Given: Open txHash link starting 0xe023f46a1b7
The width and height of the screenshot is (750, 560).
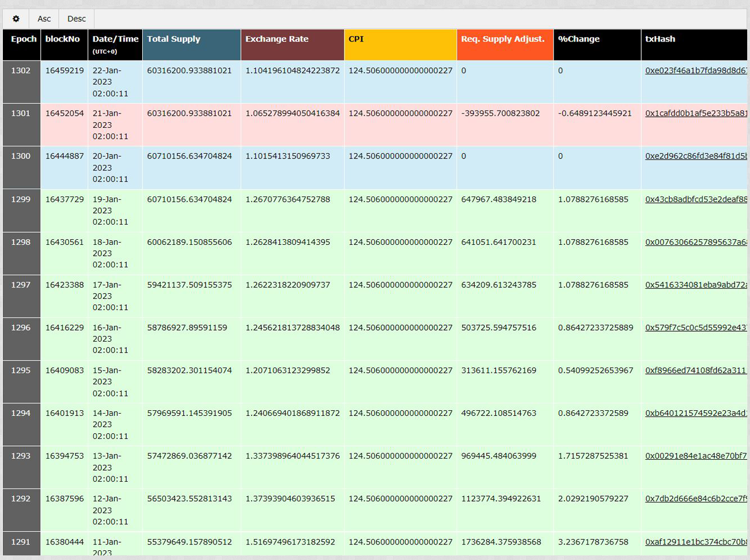Looking at the screenshot, I should (696, 71).
